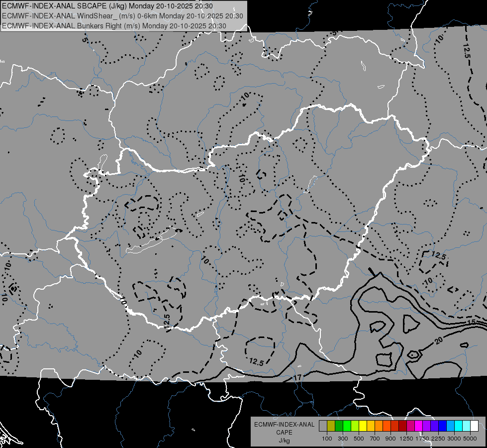The height and width of the screenshot is (448, 487).
Task: Click the 1750 legend value
Action: [x=422, y=439]
